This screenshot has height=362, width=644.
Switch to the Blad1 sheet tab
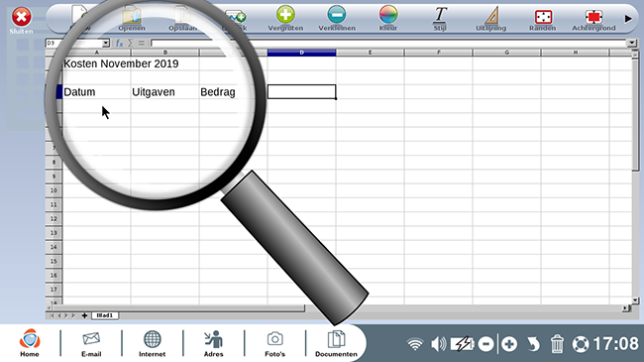[x=105, y=315]
